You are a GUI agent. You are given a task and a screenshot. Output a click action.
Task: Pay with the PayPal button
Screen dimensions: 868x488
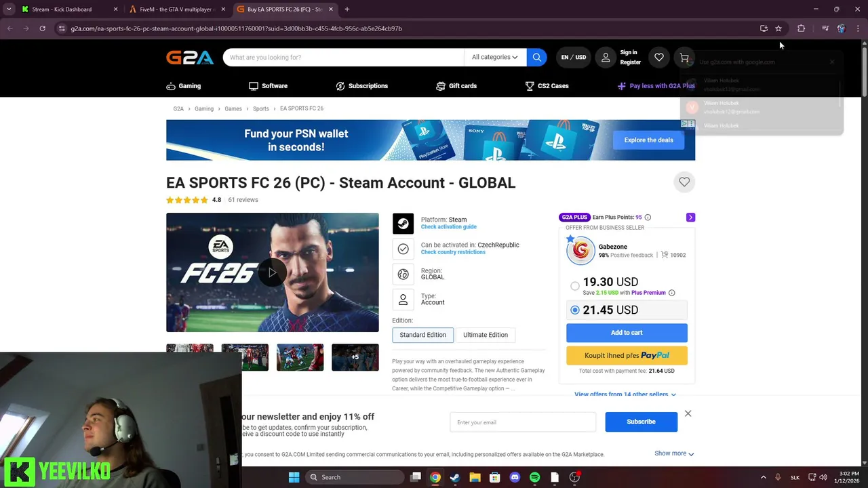(627, 355)
